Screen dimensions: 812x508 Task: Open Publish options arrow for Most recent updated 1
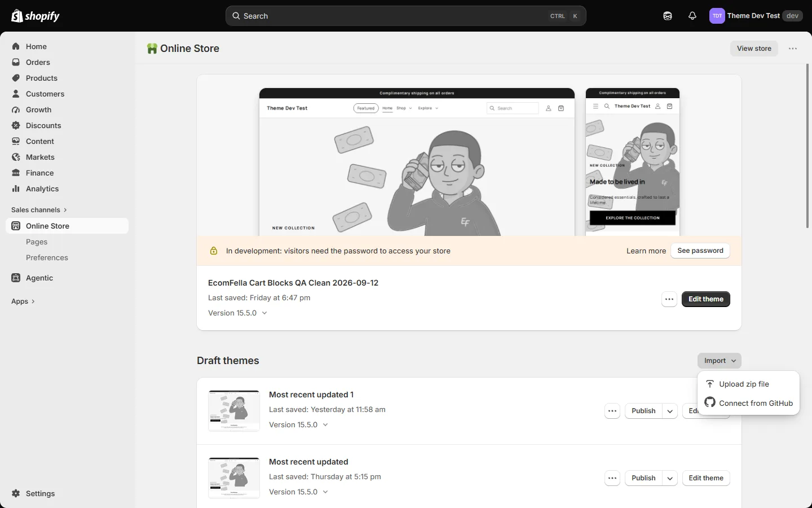[x=670, y=411]
